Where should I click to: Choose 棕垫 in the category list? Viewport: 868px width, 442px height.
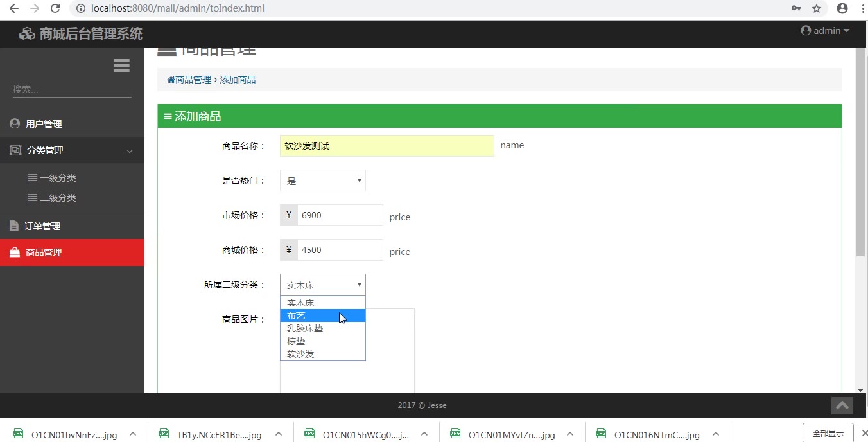pyautogui.click(x=323, y=341)
